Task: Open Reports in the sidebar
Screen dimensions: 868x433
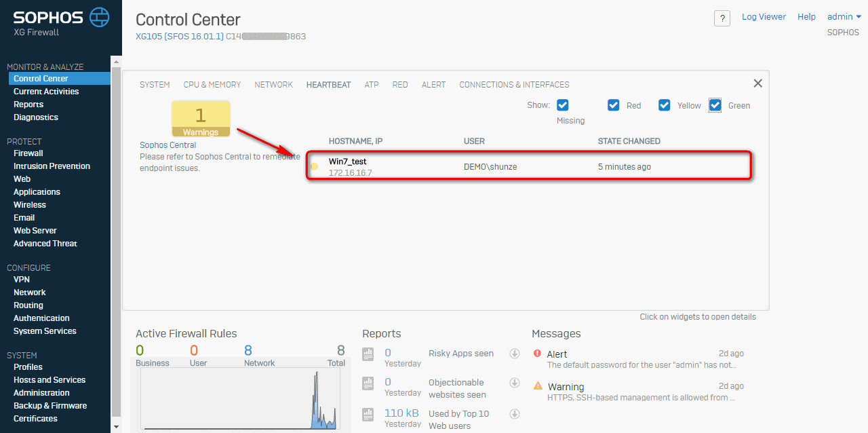Action: (x=28, y=105)
